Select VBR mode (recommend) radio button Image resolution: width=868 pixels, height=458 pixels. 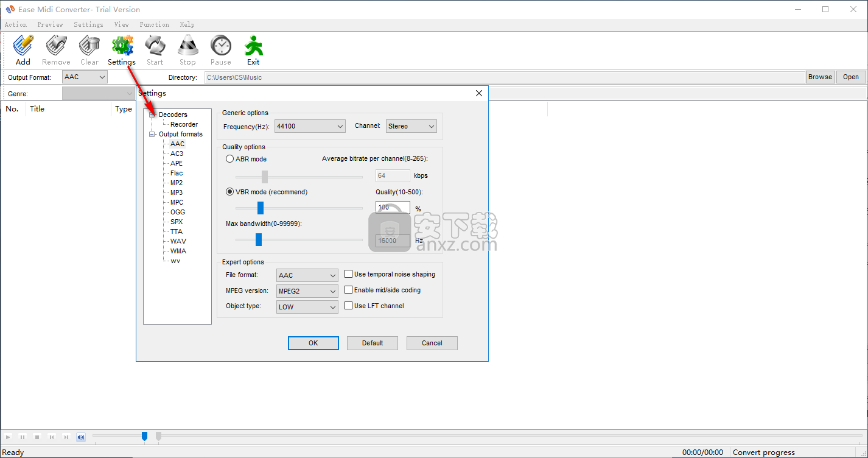(229, 192)
